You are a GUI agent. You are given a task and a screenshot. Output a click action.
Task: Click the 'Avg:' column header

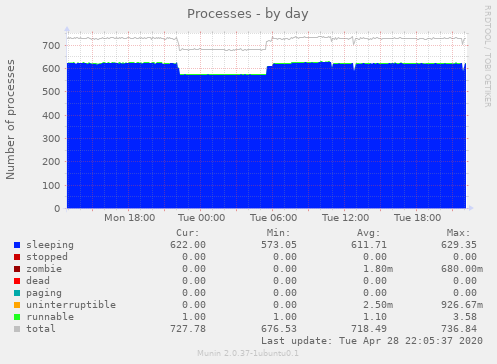point(369,233)
